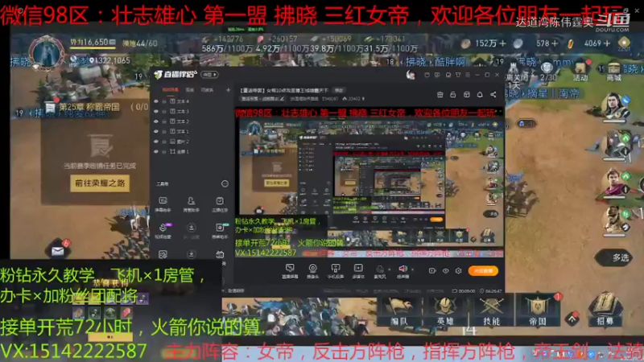Toggle the lock on the 文本 3 source
644x362 pixels.
pos(164,111)
